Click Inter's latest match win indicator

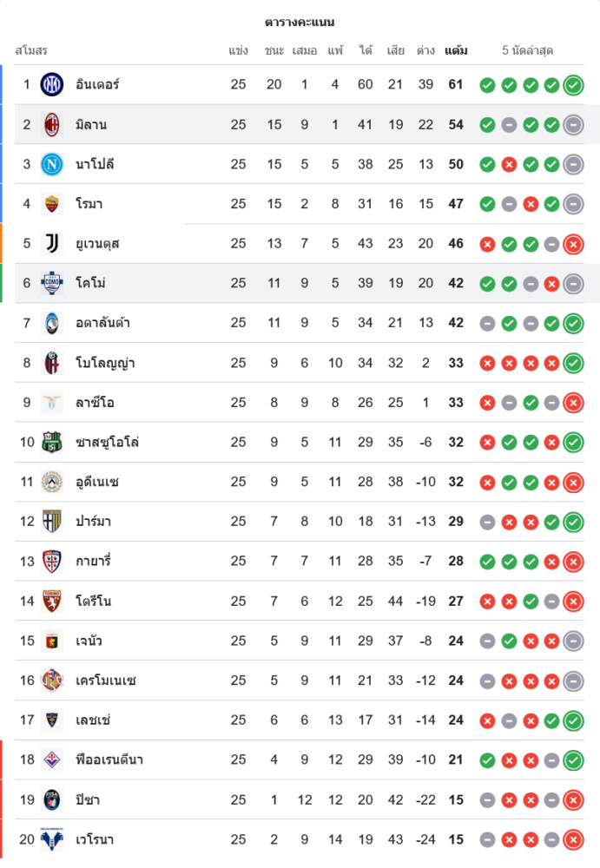[x=573, y=85]
